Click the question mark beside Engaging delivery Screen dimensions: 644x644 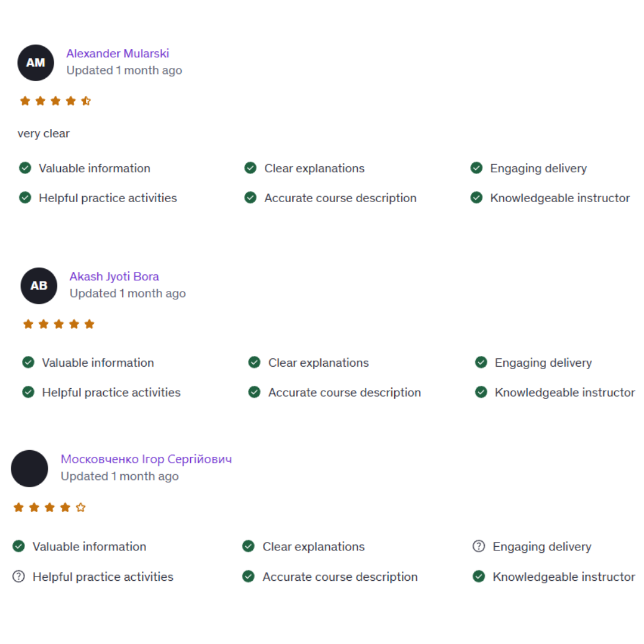478,546
